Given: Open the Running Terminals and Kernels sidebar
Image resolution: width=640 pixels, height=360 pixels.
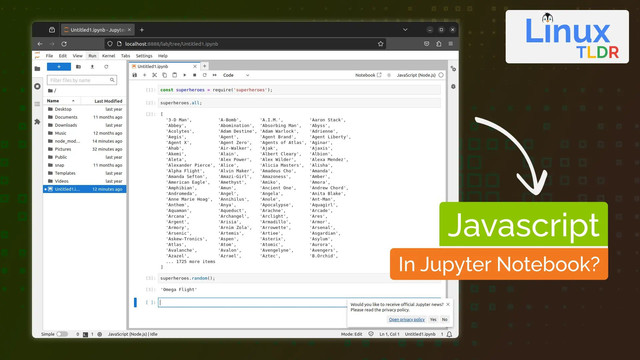Looking at the screenshot, I should (38, 87).
